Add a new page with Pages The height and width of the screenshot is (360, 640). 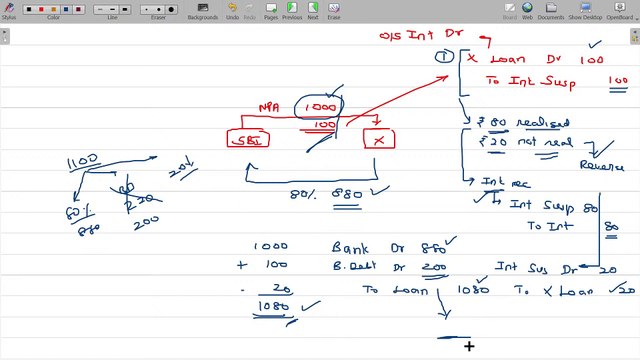(271, 11)
